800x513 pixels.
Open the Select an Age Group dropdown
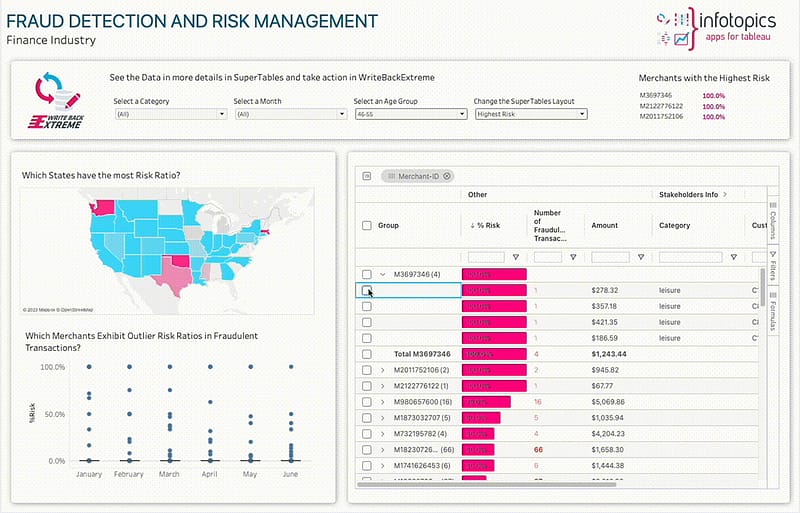pyautogui.click(x=409, y=114)
